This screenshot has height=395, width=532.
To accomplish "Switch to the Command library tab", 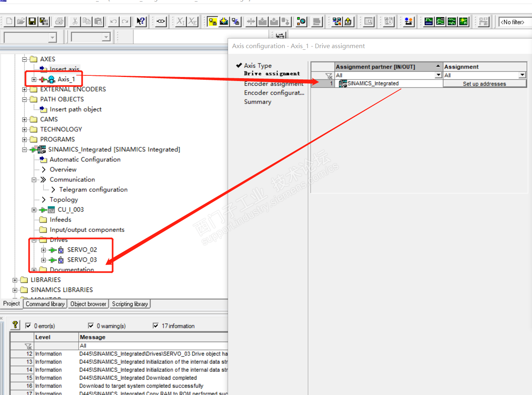I will point(45,304).
